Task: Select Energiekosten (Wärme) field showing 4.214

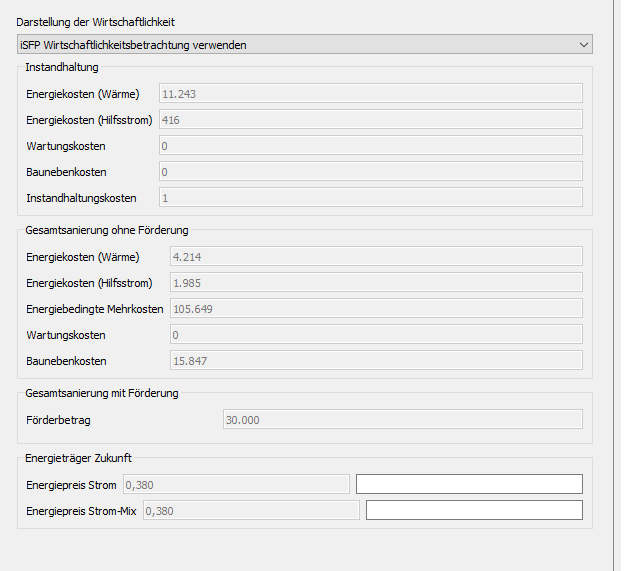Action: pyautogui.click(x=375, y=257)
